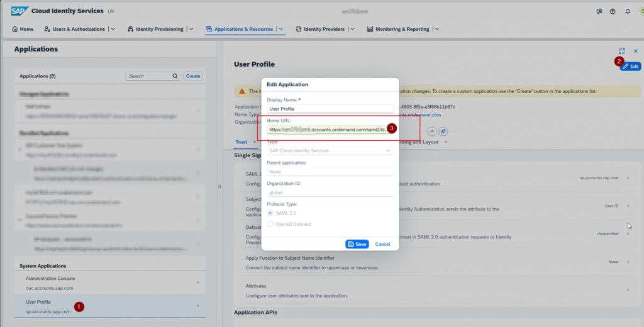Open User Profile row chevron
The width and height of the screenshot is (644, 327).
(198, 306)
